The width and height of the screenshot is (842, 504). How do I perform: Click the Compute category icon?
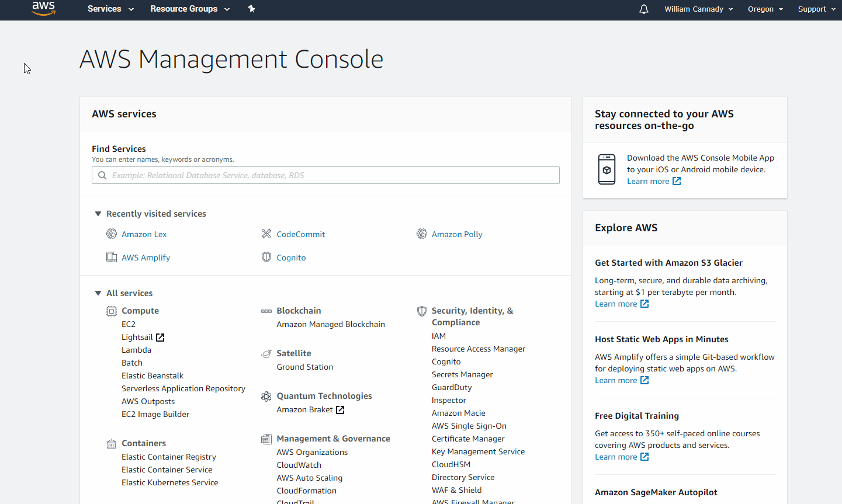pyautogui.click(x=112, y=311)
